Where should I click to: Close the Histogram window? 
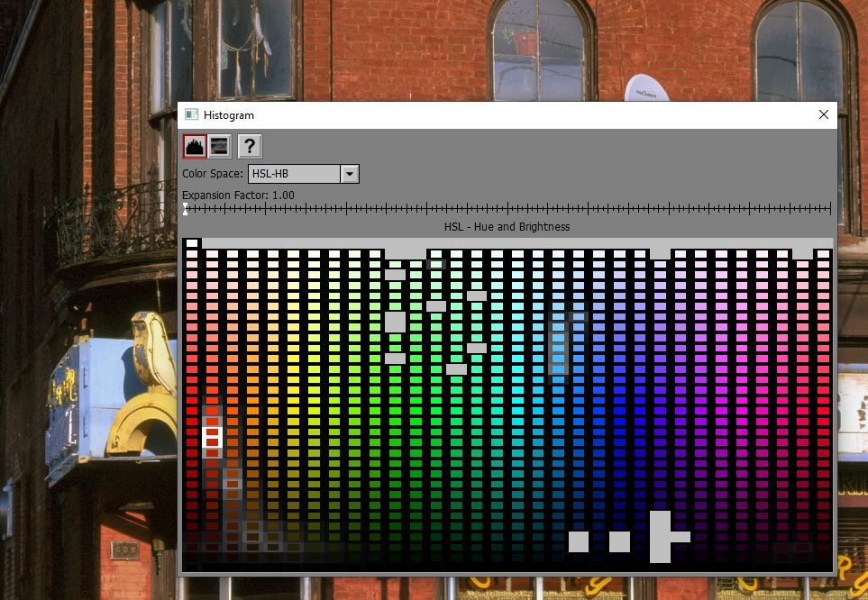click(823, 115)
